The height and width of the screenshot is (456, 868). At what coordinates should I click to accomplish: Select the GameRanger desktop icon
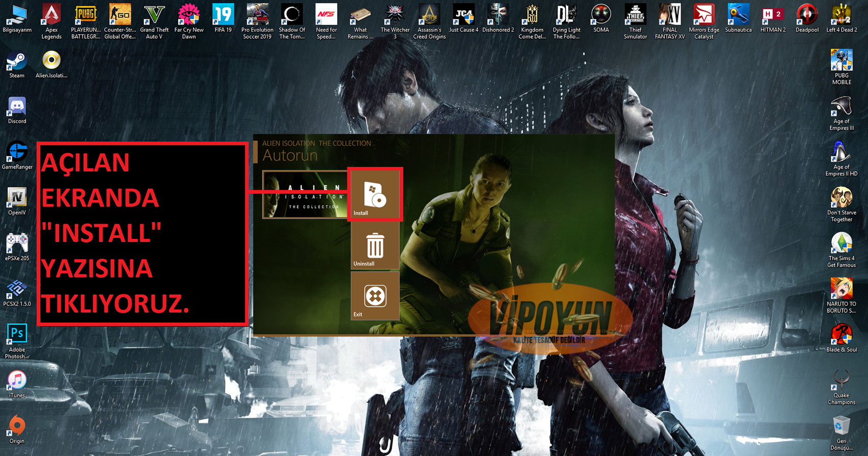[x=17, y=156]
